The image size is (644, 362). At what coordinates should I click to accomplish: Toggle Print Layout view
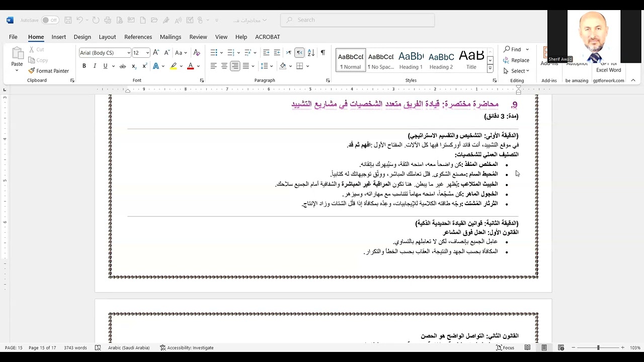pos(544,348)
